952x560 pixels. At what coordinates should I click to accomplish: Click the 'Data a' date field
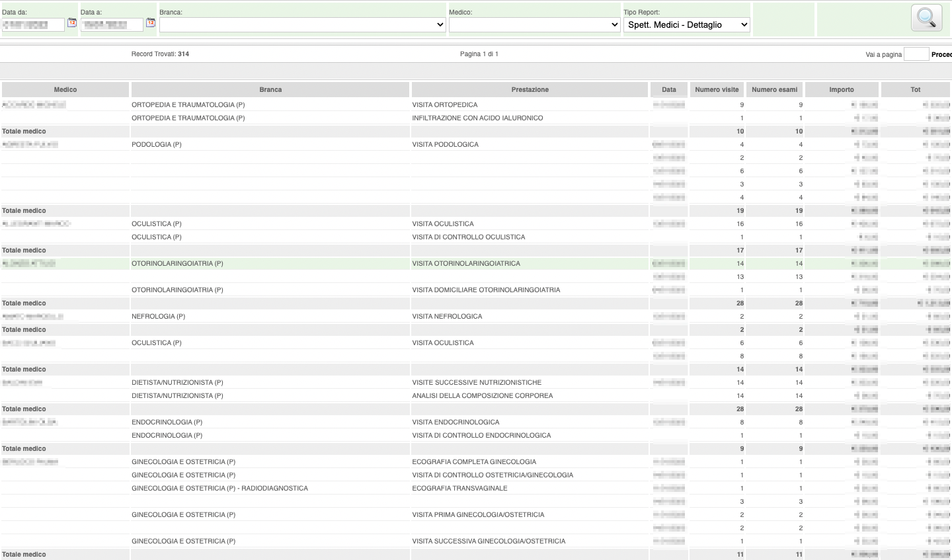112,24
